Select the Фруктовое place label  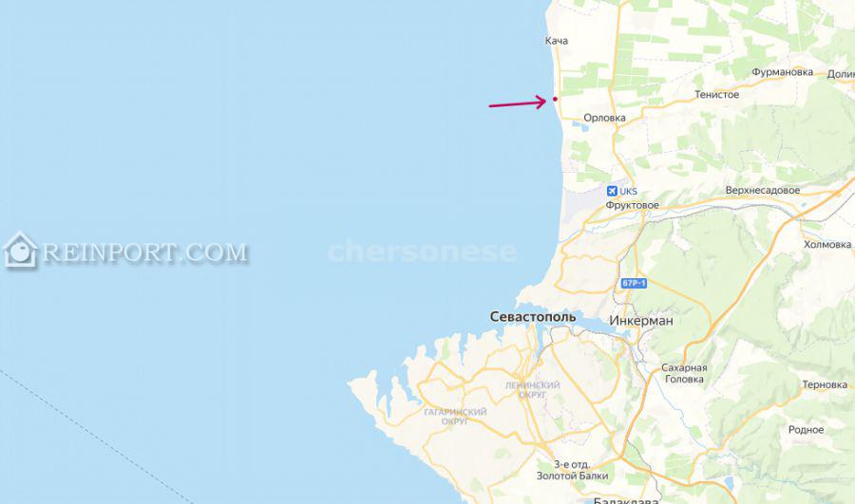tap(632, 205)
